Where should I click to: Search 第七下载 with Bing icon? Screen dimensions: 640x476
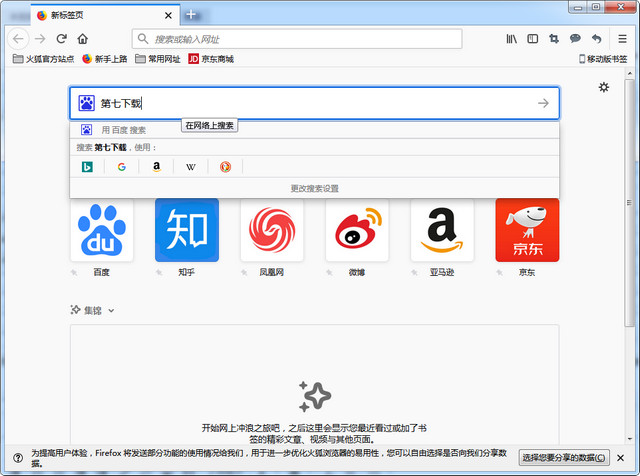87,167
